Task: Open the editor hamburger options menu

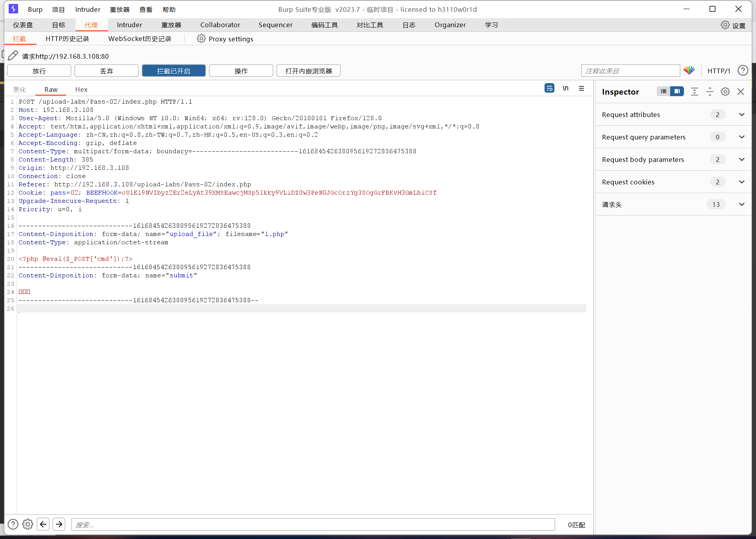Action: click(582, 88)
